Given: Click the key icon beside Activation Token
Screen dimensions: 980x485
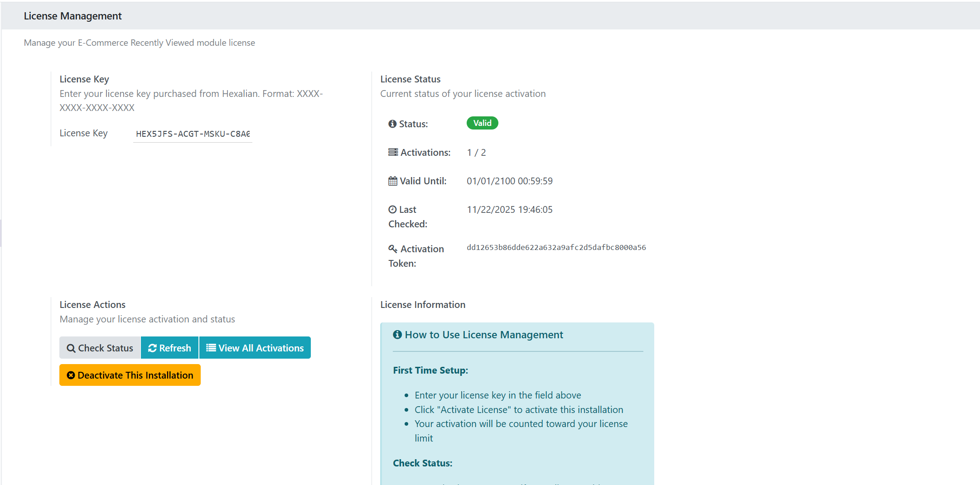Looking at the screenshot, I should click(x=393, y=249).
